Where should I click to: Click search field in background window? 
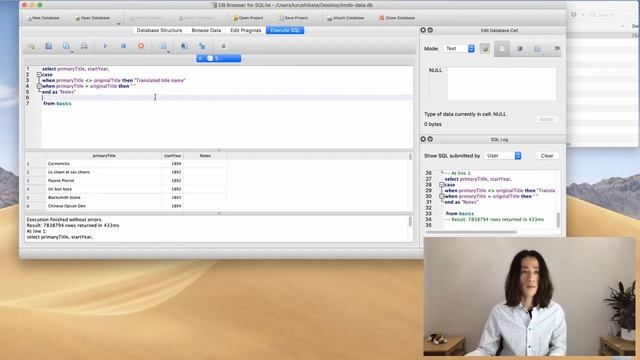[x=612, y=15]
